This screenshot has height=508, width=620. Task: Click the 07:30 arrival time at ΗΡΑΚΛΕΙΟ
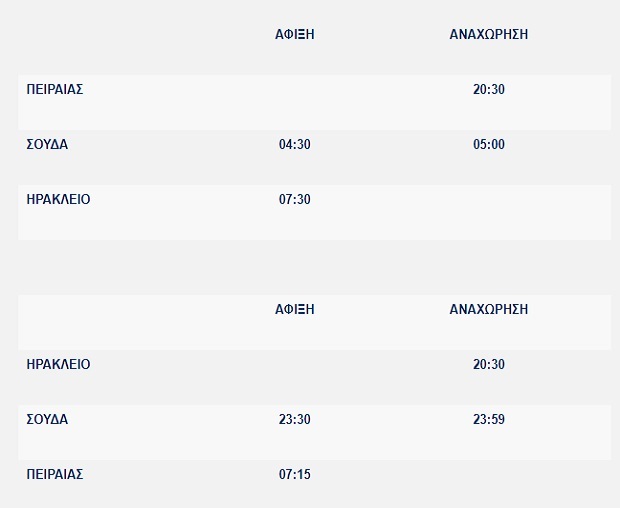(295, 199)
